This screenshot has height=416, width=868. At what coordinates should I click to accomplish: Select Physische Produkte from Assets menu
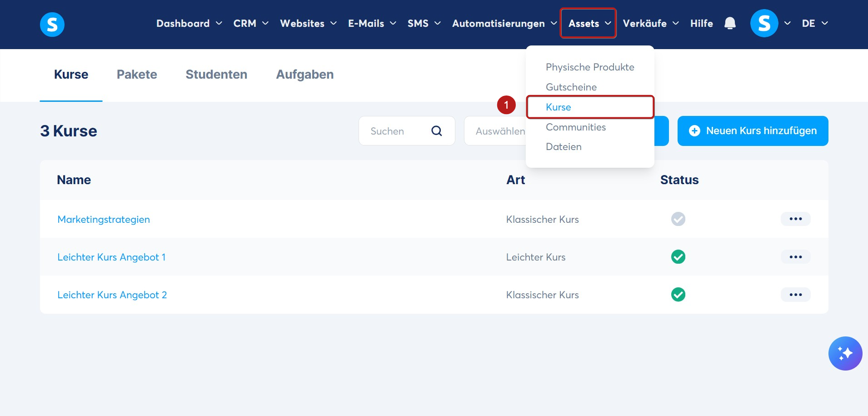(590, 67)
